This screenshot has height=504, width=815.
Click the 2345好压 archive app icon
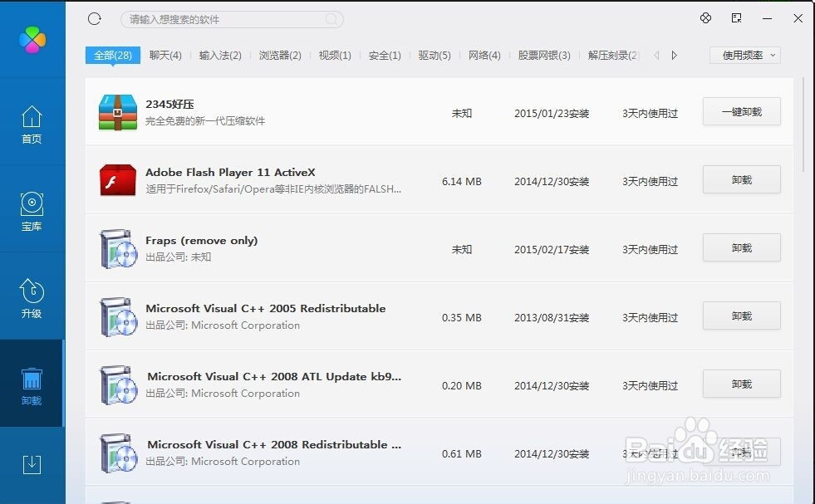tap(118, 112)
